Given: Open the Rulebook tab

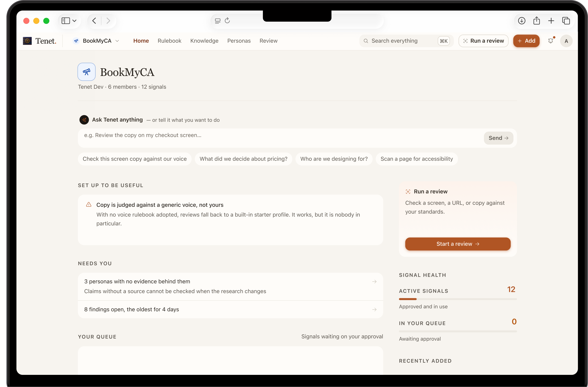Looking at the screenshot, I should pyautogui.click(x=170, y=41).
